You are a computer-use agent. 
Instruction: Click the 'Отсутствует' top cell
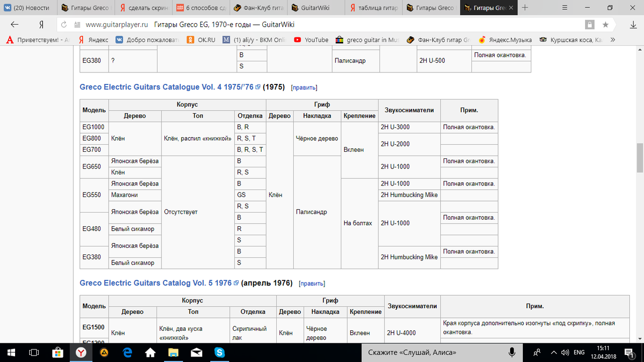click(198, 212)
